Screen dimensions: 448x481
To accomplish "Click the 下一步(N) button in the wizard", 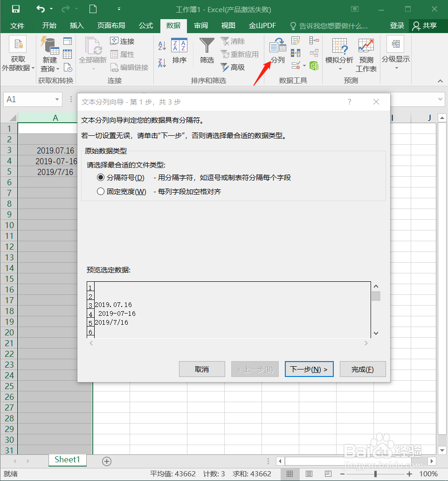I will coord(309,369).
